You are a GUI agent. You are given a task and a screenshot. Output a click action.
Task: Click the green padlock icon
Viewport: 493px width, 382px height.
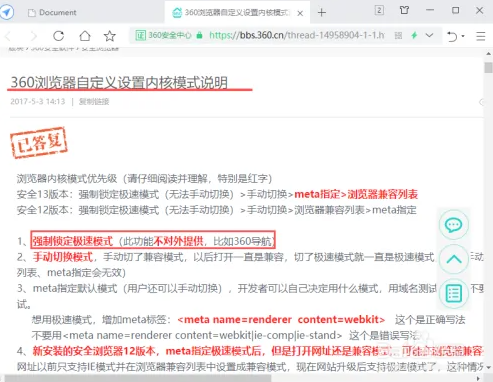pos(199,35)
